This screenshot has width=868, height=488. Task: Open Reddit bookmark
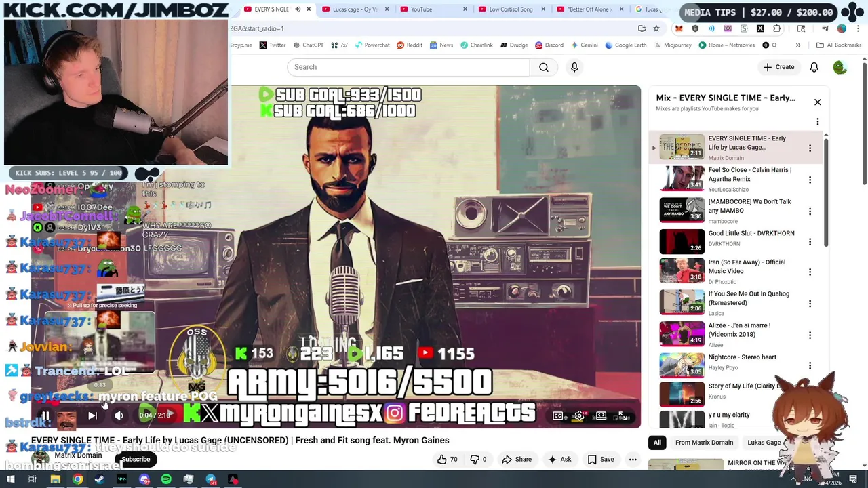click(x=410, y=45)
